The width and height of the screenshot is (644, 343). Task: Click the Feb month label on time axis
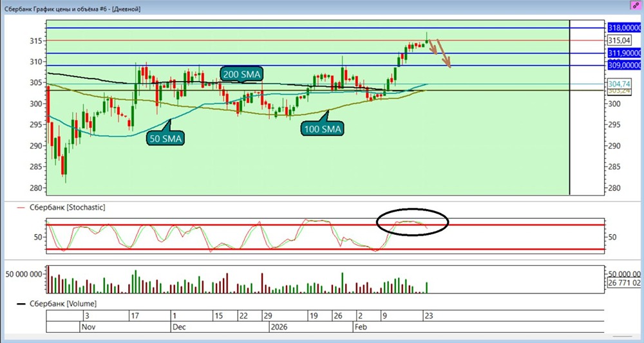[363, 327]
